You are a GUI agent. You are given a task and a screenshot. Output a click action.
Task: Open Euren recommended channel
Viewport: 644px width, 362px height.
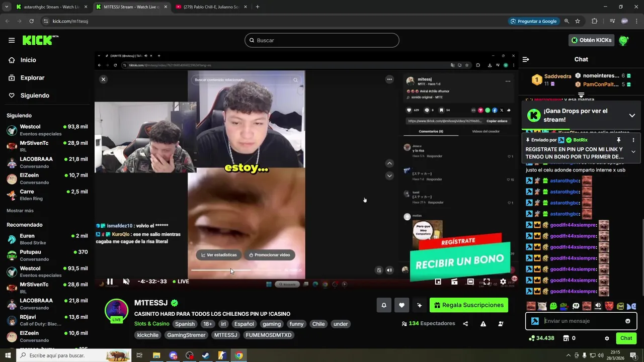(x=47, y=239)
